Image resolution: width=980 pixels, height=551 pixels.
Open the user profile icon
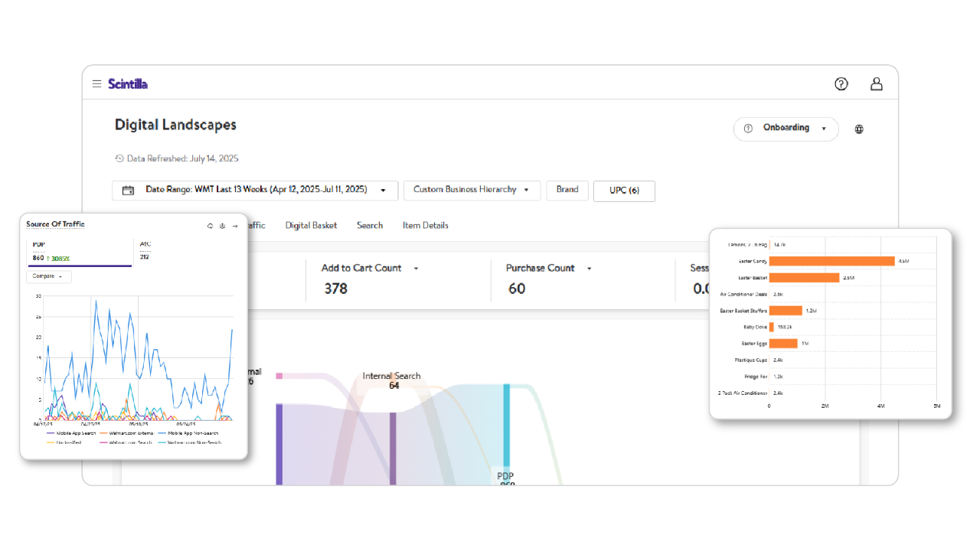[876, 84]
